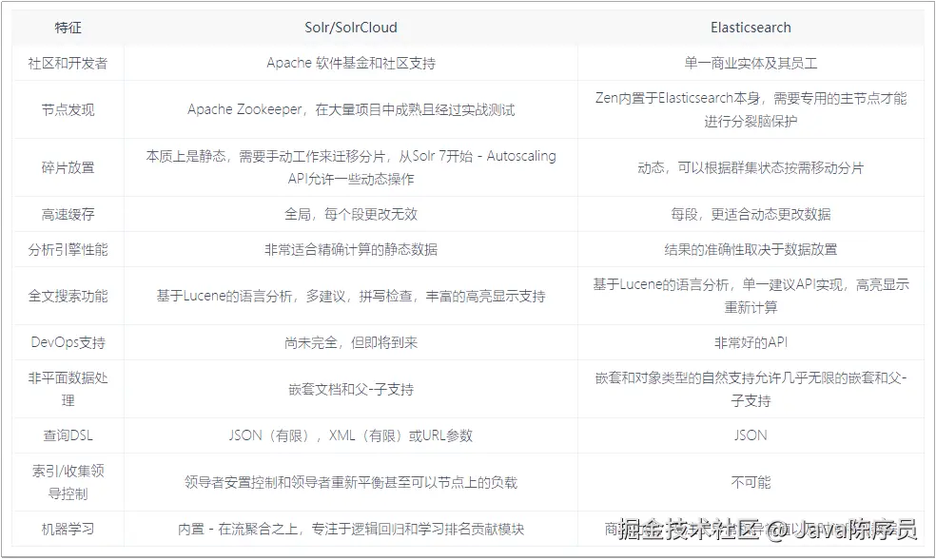Click the Elasticsearch 'JSON' query DSL cell

point(751,435)
